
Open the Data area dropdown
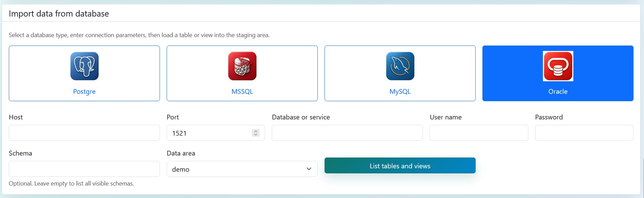click(242, 169)
